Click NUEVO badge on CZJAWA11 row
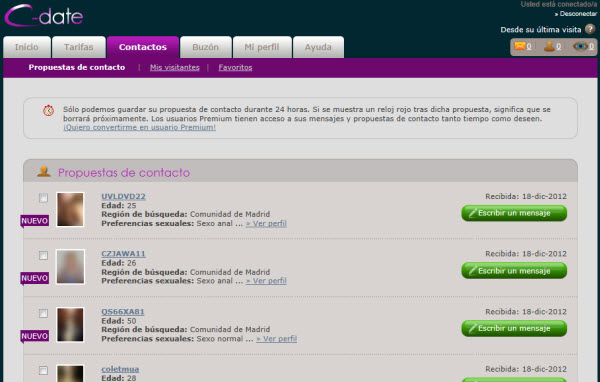 [x=34, y=278]
